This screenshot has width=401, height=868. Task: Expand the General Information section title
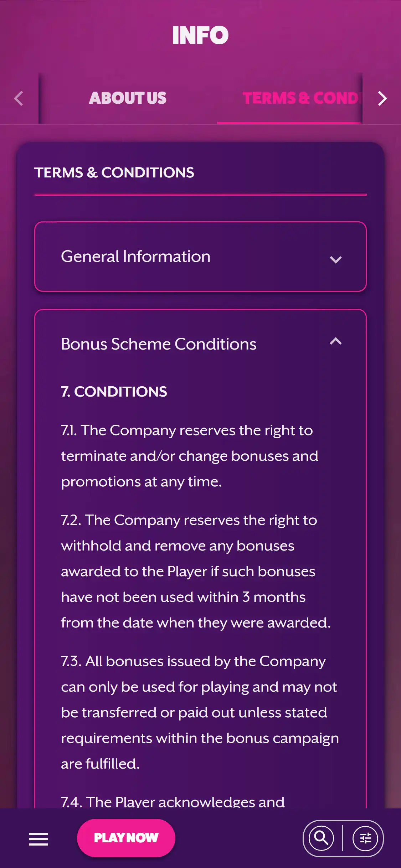click(135, 257)
